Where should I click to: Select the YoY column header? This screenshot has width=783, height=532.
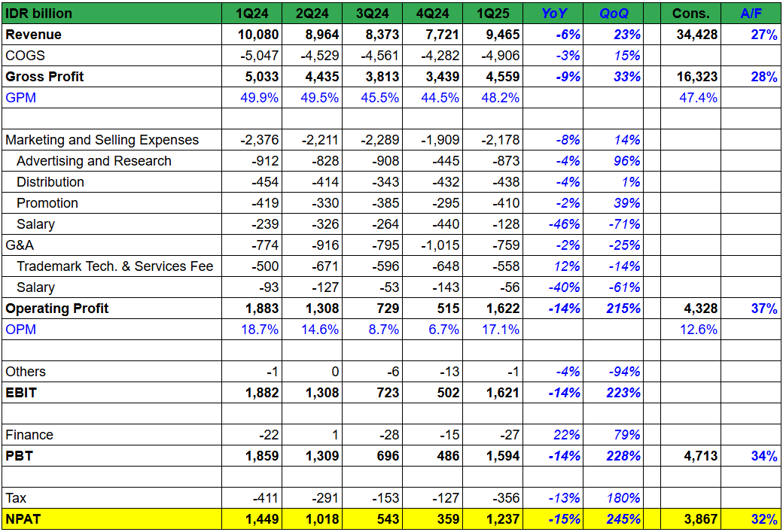click(x=553, y=14)
